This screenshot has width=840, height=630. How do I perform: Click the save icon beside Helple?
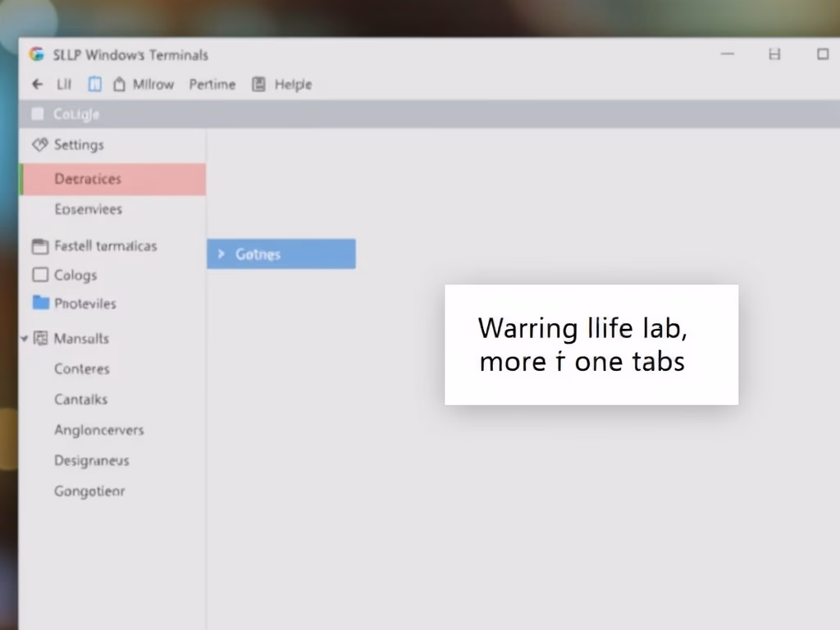pos(259,84)
